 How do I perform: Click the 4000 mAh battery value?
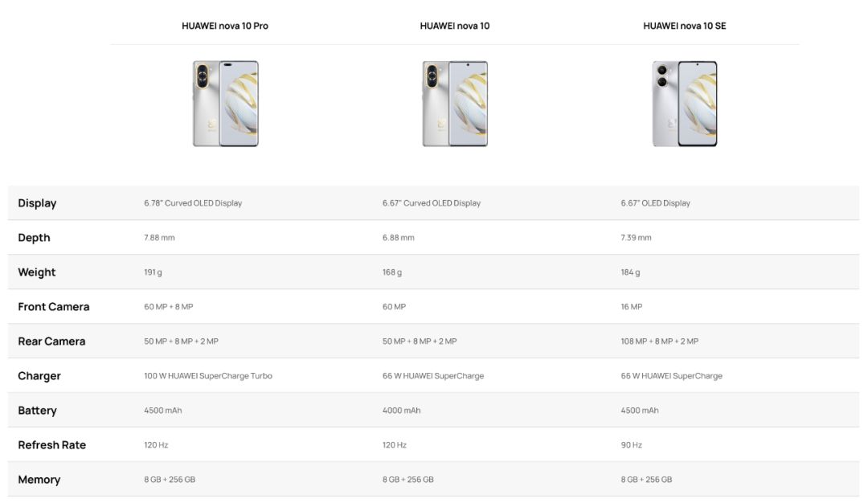[x=401, y=411]
